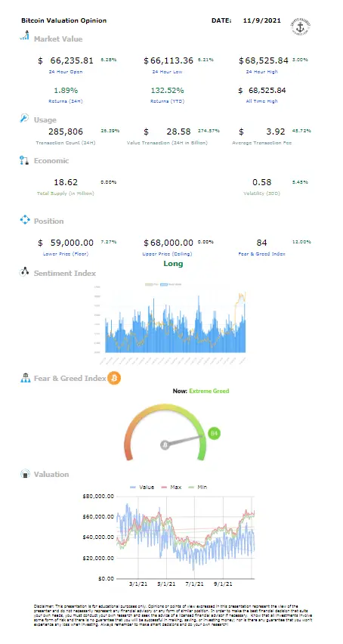Image resolution: width=343 pixels, height=644 pixels.
Task: Toggle the Value series in chart legend
Action: tap(141, 487)
